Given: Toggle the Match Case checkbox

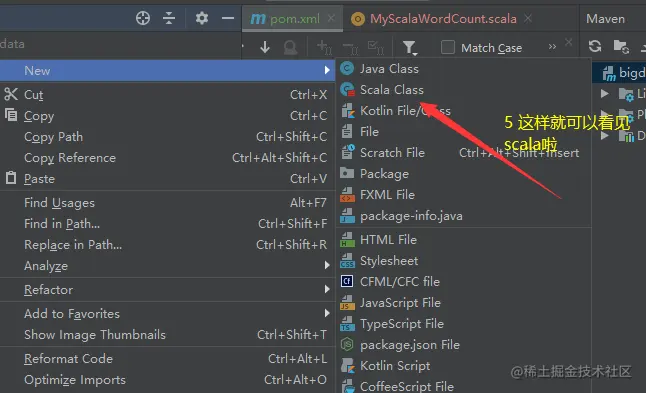Looking at the screenshot, I should click(x=448, y=47).
